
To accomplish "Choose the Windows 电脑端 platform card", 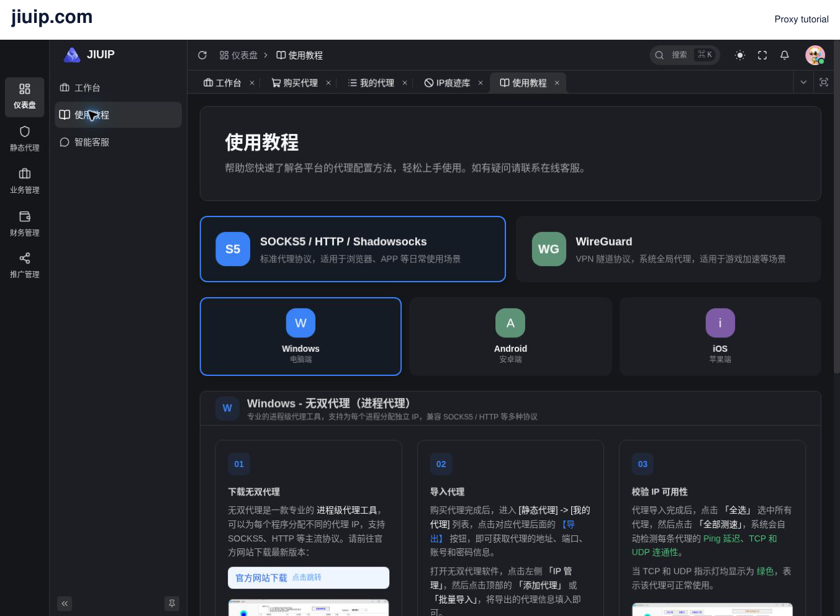I will click(300, 337).
